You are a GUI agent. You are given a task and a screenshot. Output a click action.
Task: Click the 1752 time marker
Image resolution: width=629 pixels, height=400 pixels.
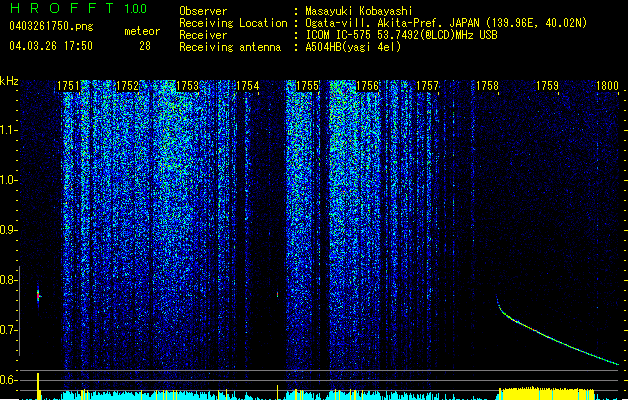point(128,86)
